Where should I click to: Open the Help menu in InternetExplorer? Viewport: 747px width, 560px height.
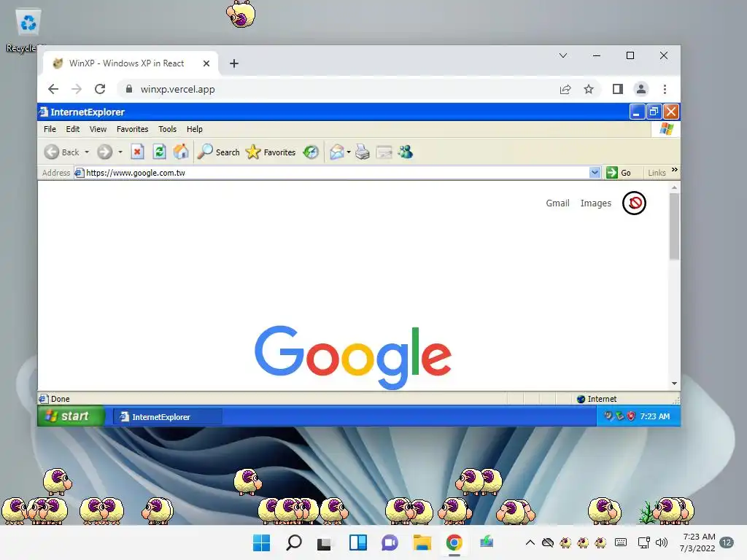194,129
